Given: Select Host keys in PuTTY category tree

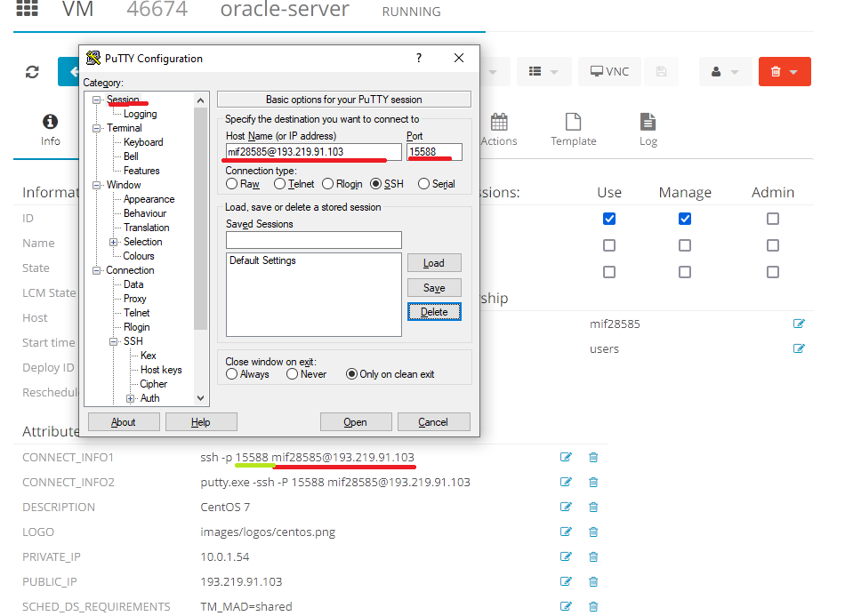Looking at the screenshot, I should tap(161, 370).
